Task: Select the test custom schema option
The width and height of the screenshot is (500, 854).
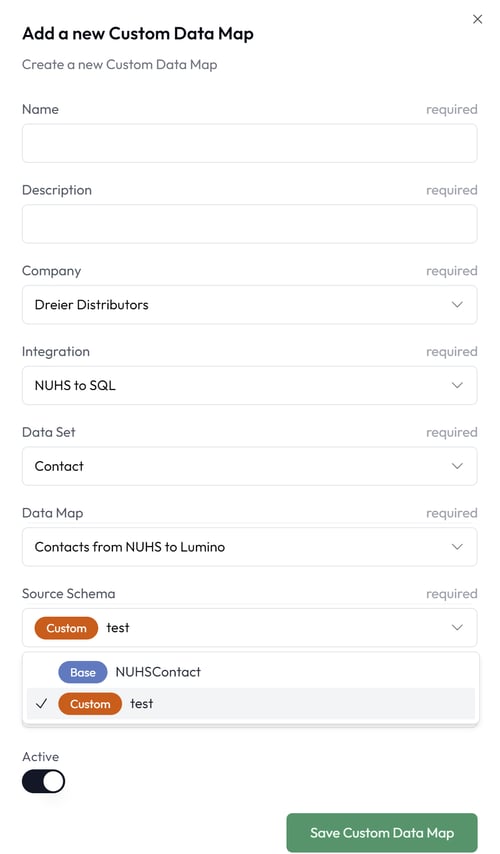Action: pos(251,704)
